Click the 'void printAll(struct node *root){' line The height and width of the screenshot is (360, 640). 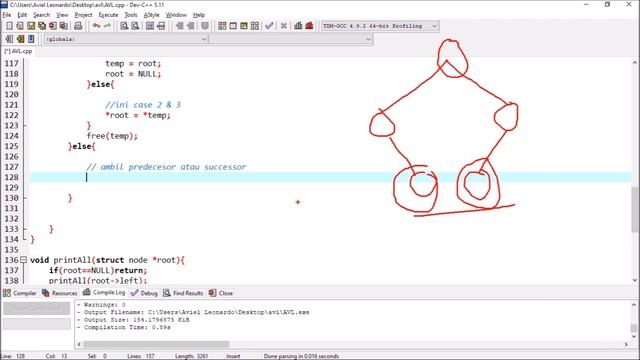[x=107, y=260]
